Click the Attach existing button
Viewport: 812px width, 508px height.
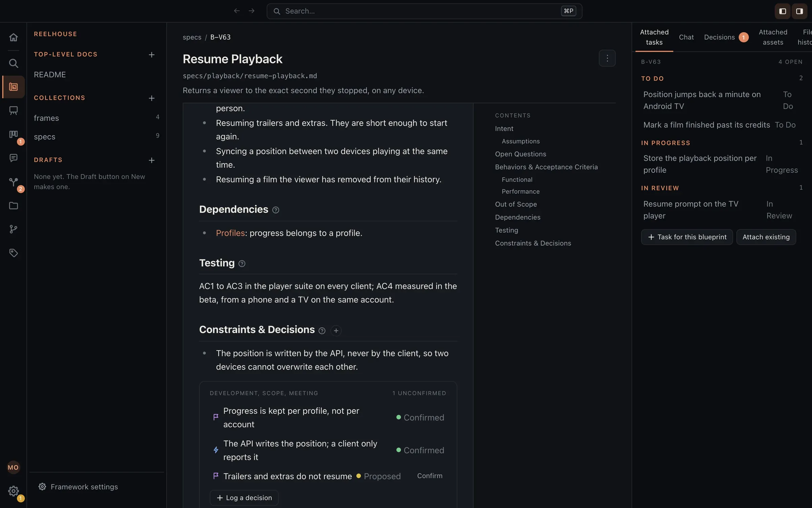766,237
